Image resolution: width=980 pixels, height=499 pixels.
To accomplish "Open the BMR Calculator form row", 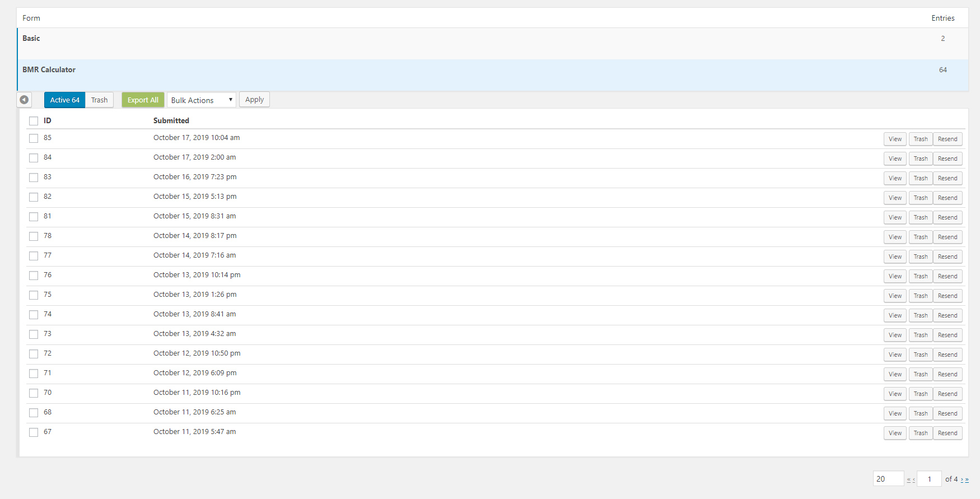I will pyautogui.click(x=49, y=70).
